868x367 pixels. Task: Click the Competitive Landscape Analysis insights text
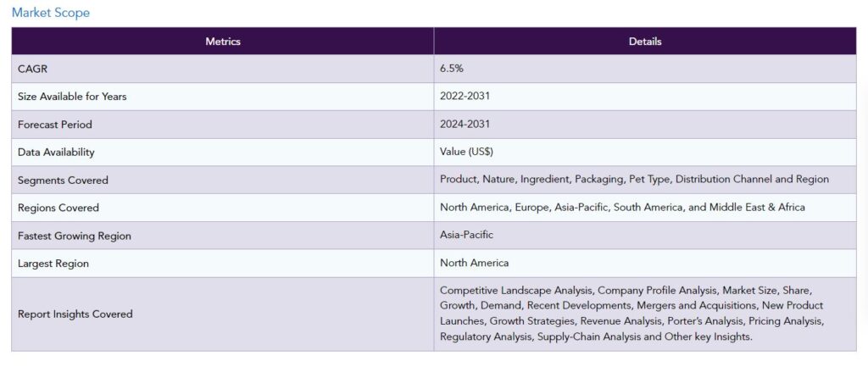[632, 314]
